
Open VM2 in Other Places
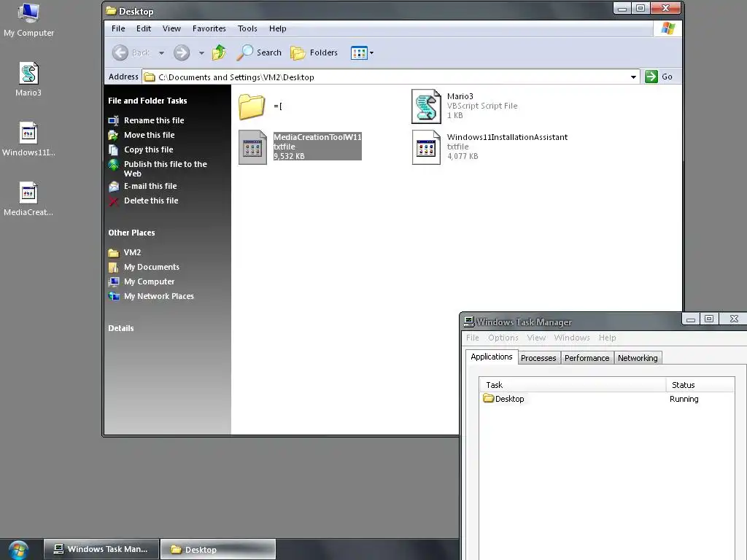coord(132,252)
